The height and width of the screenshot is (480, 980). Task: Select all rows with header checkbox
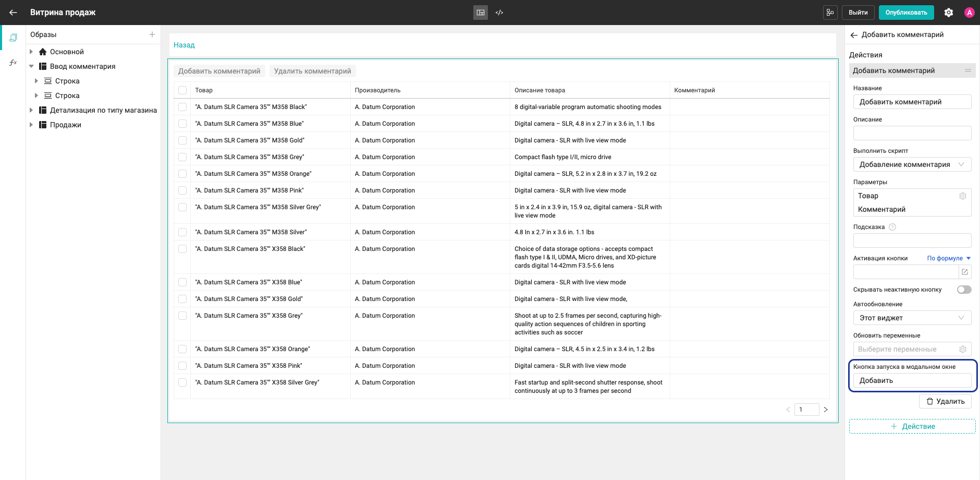coord(182,90)
